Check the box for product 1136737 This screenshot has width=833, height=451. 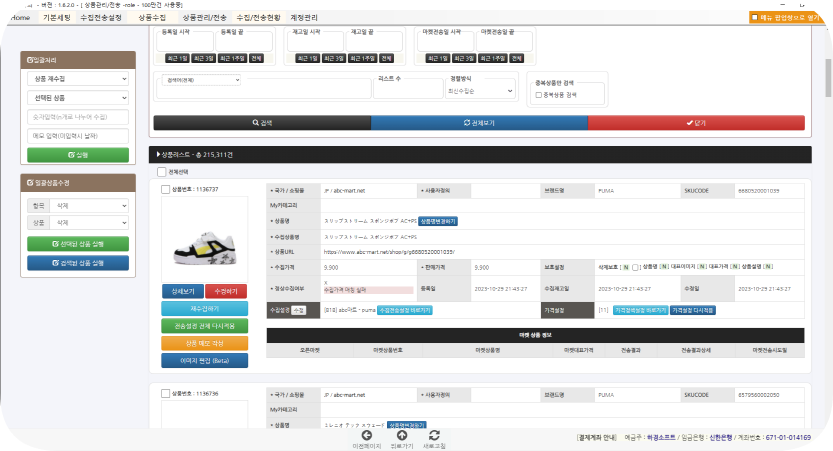click(x=166, y=189)
